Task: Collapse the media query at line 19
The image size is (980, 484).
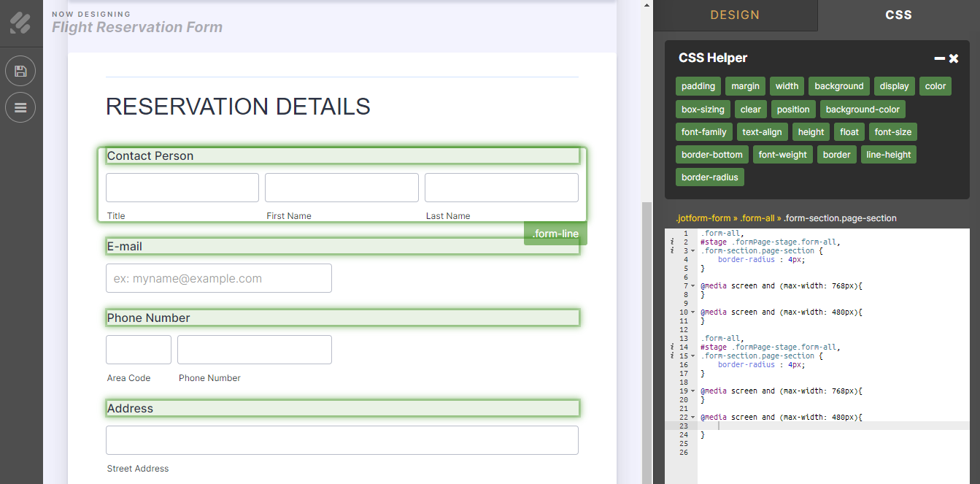Action: [x=693, y=391]
